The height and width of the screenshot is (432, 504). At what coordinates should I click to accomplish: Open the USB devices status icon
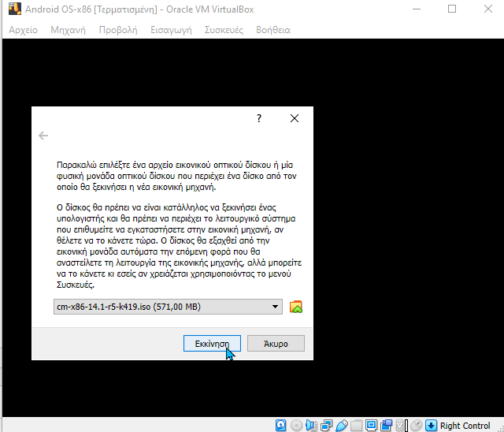pos(342,425)
